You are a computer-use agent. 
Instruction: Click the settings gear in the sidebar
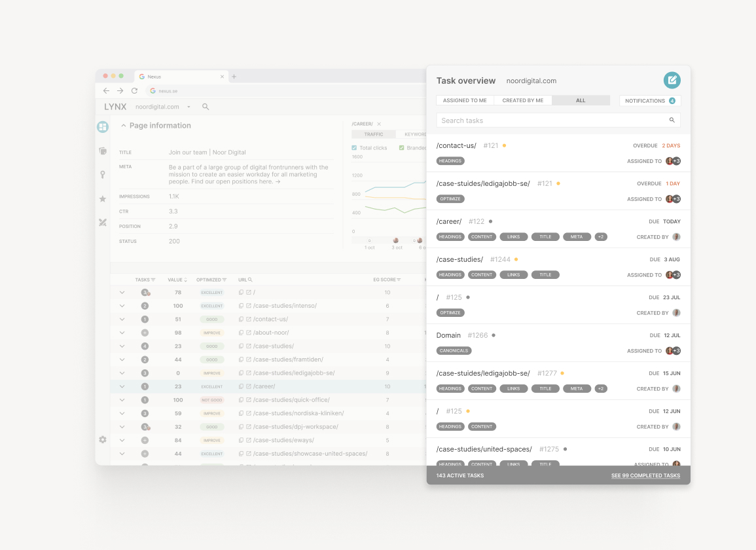103,439
